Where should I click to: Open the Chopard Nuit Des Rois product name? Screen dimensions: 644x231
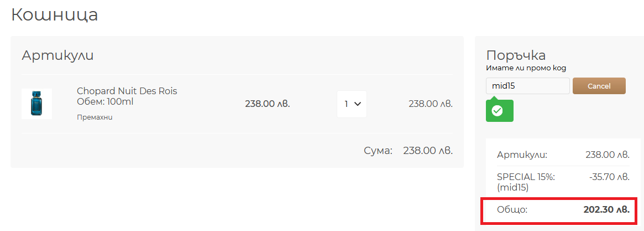click(x=127, y=91)
